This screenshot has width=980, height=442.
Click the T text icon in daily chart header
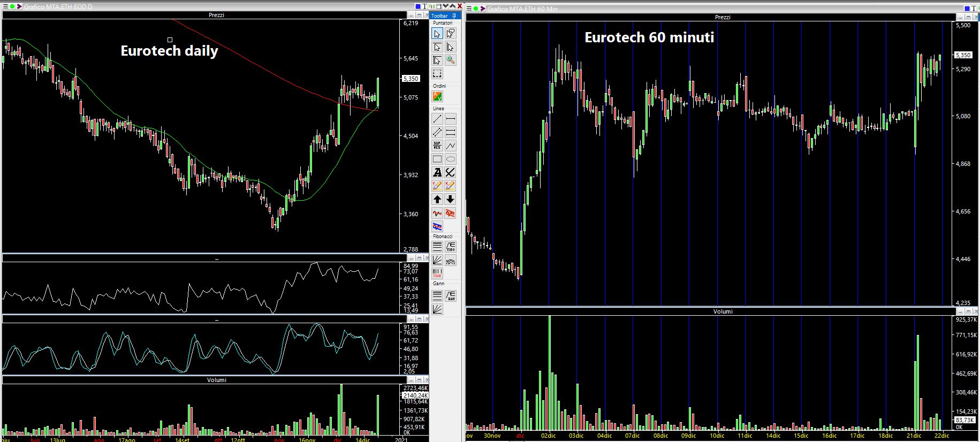click(x=424, y=6)
